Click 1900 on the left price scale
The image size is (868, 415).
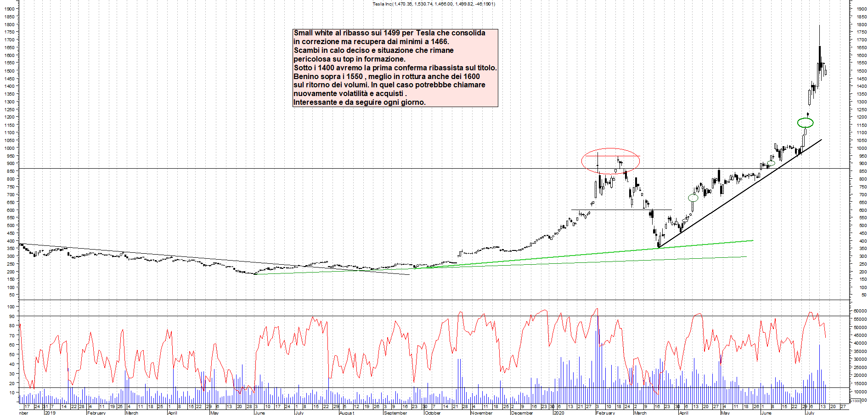coord(9,9)
